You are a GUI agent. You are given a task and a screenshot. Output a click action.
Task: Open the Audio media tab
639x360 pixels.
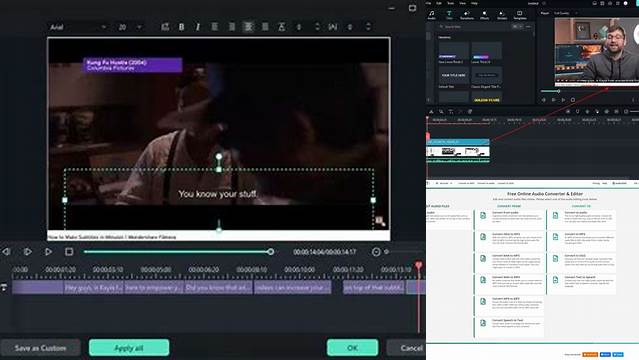click(432, 15)
